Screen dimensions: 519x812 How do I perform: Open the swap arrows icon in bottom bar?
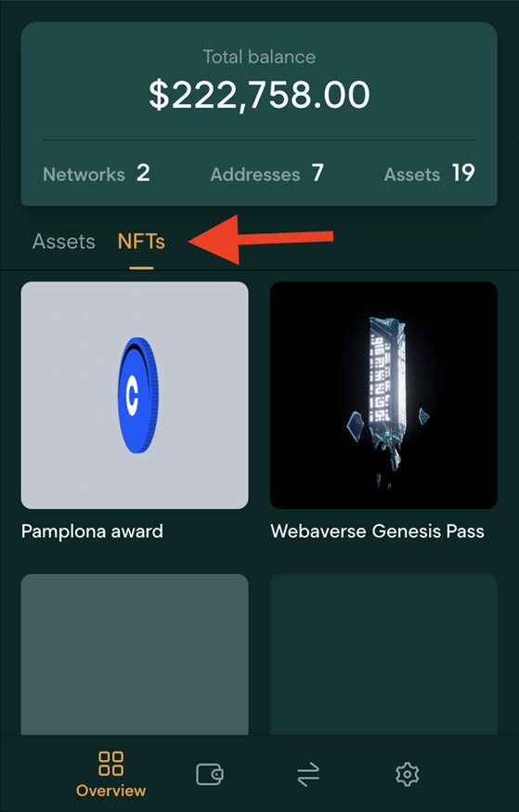(x=308, y=775)
